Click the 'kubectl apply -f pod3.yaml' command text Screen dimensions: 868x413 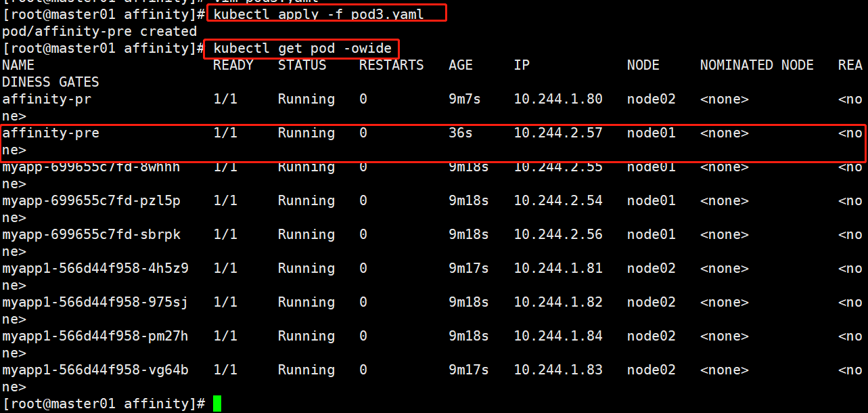(318, 14)
